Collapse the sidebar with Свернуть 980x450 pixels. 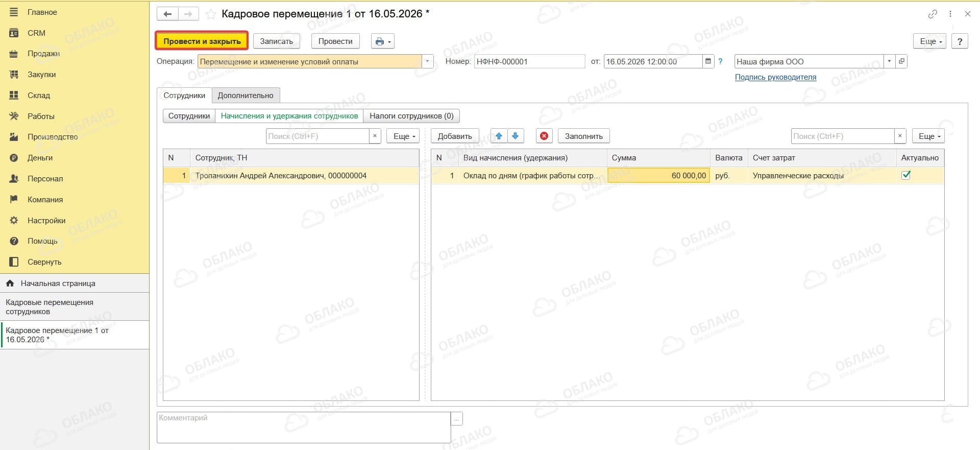click(44, 262)
